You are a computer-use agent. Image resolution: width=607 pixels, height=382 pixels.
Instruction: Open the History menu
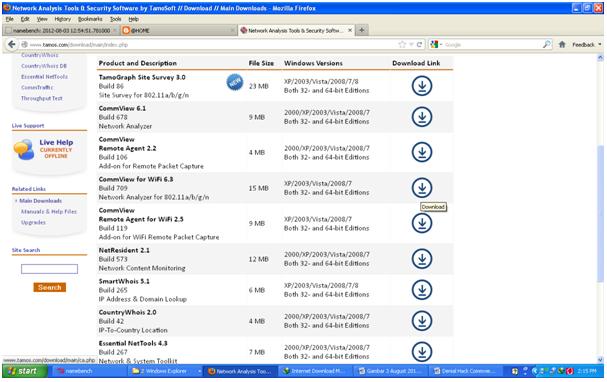tap(63, 19)
